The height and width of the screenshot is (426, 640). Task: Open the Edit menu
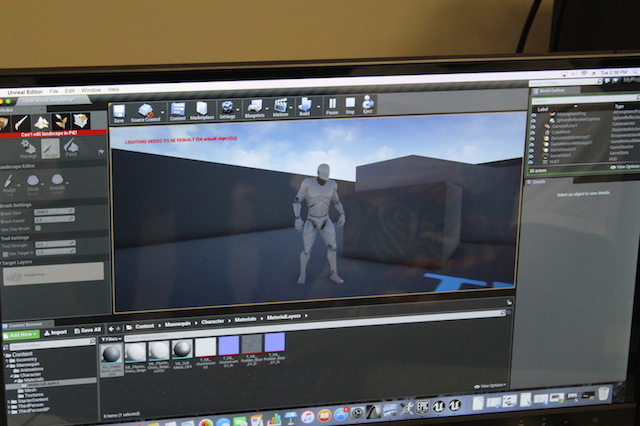tap(70, 91)
